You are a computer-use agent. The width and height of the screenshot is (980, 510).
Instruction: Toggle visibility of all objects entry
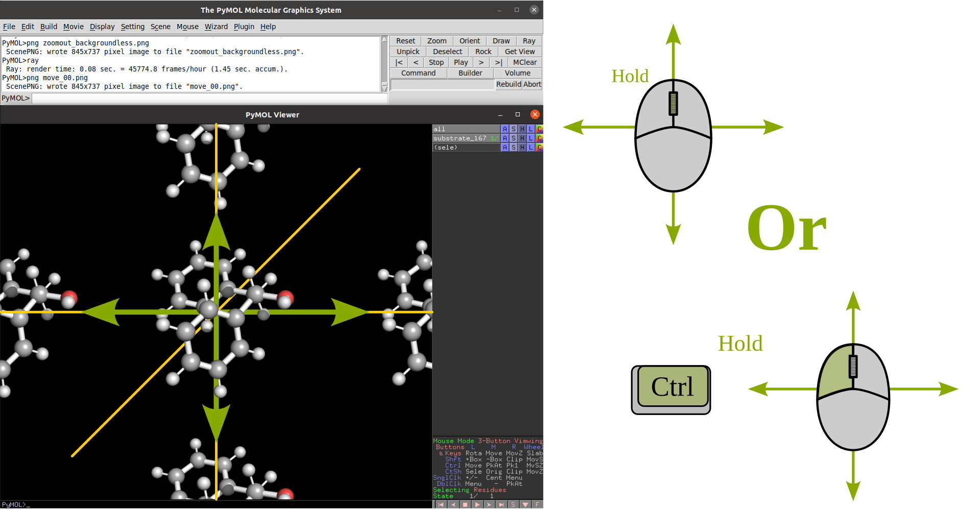tap(466, 129)
